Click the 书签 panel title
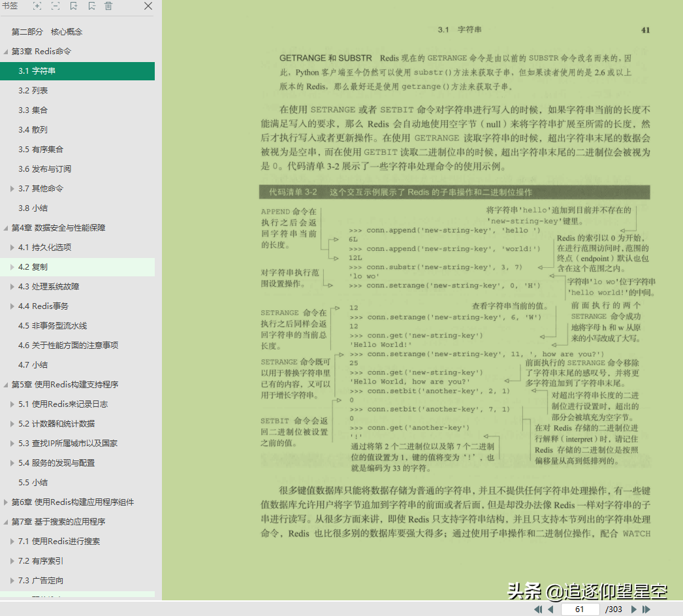The height and width of the screenshot is (616, 683). 10,6
